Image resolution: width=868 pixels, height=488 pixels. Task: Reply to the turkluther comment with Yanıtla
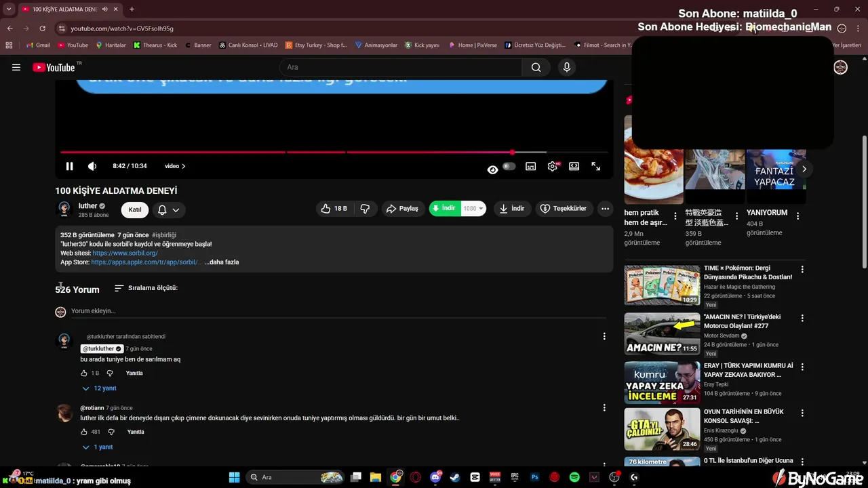(x=134, y=373)
